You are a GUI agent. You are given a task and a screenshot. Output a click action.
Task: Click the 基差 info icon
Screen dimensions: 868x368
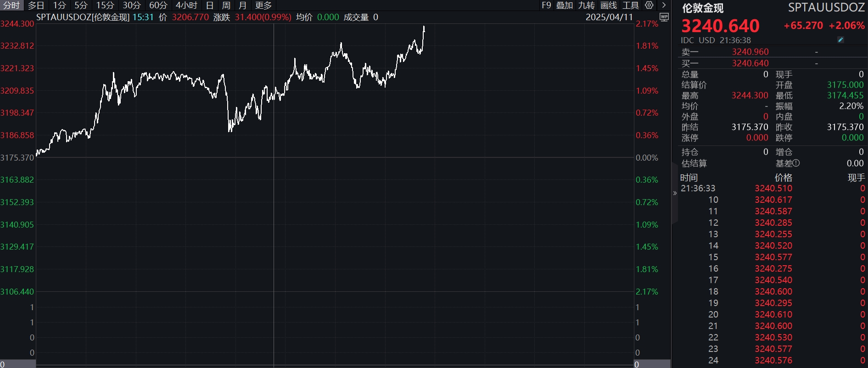tap(796, 163)
